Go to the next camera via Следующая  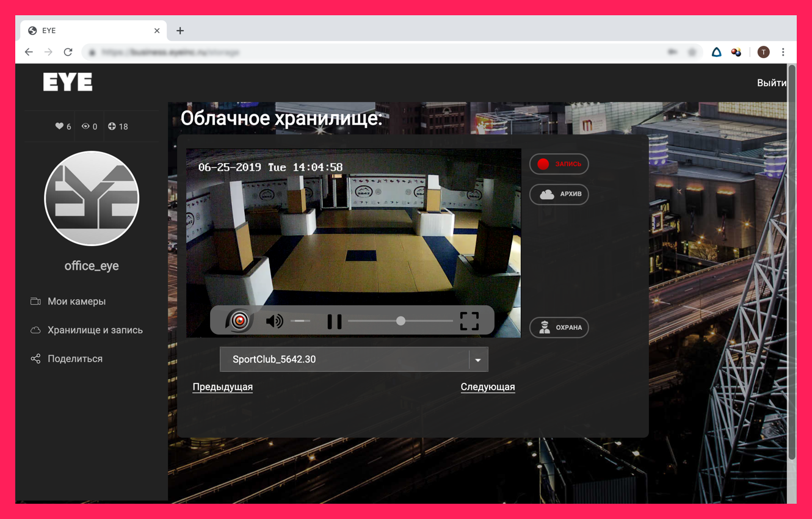tap(488, 387)
